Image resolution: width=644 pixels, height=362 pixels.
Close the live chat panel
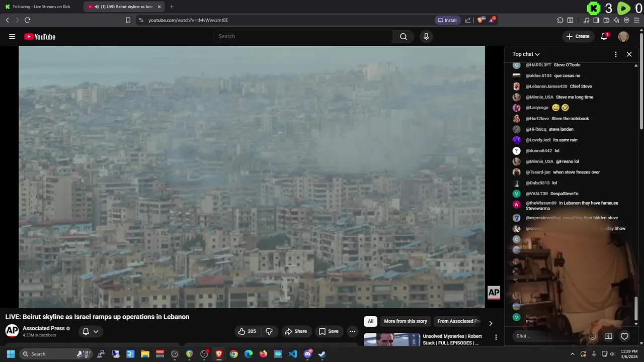point(629,54)
